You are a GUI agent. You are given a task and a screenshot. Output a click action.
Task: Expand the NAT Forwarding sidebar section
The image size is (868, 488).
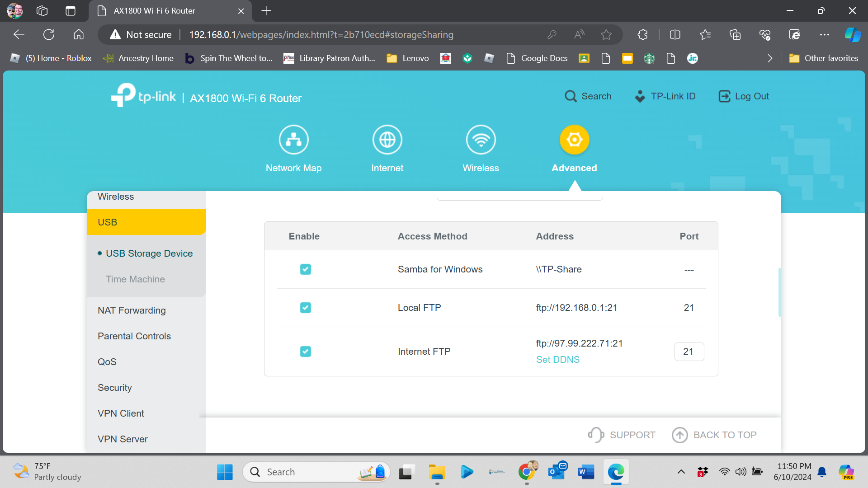click(132, 310)
